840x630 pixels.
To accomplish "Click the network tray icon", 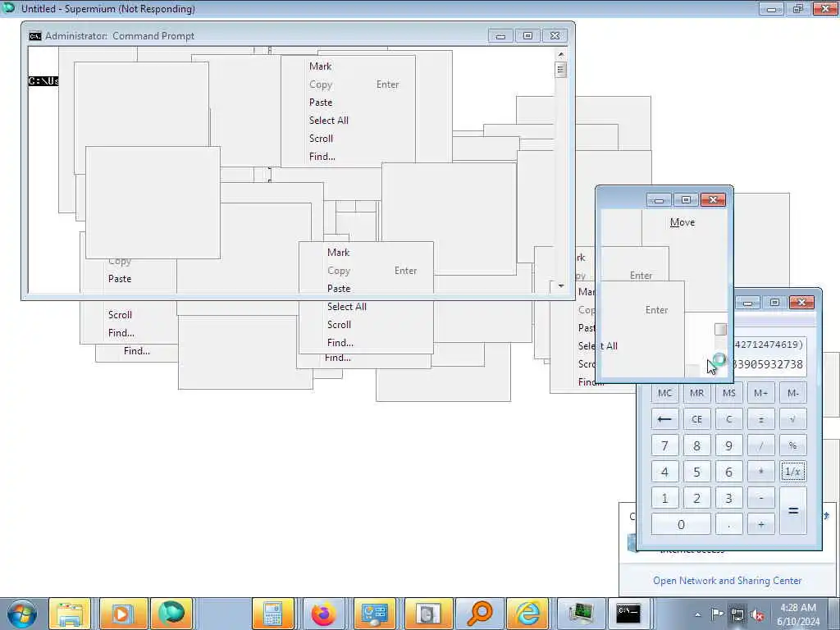I will point(737,614).
